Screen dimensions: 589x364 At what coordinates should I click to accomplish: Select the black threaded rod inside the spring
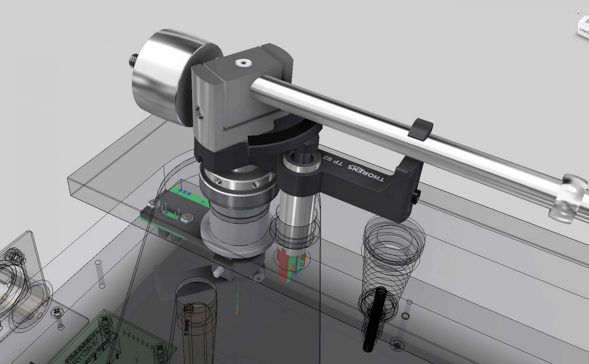pyautogui.click(x=374, y=320)
